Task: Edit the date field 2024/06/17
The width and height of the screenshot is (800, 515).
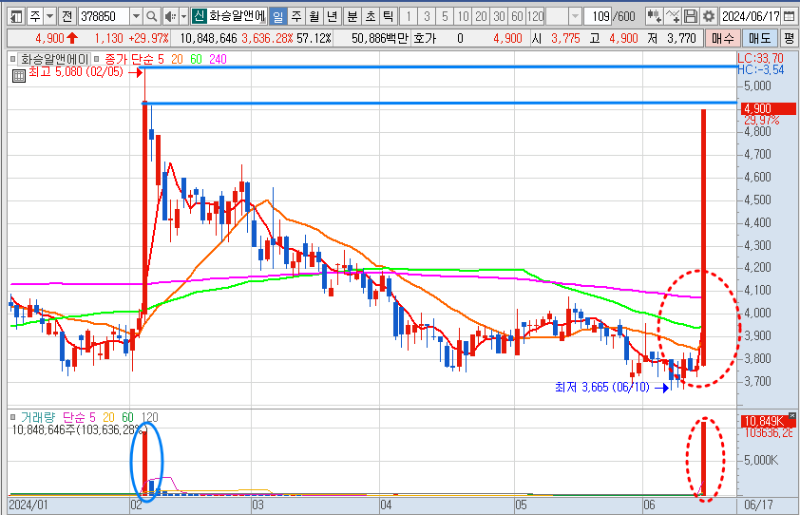Action: pos(751,16)
